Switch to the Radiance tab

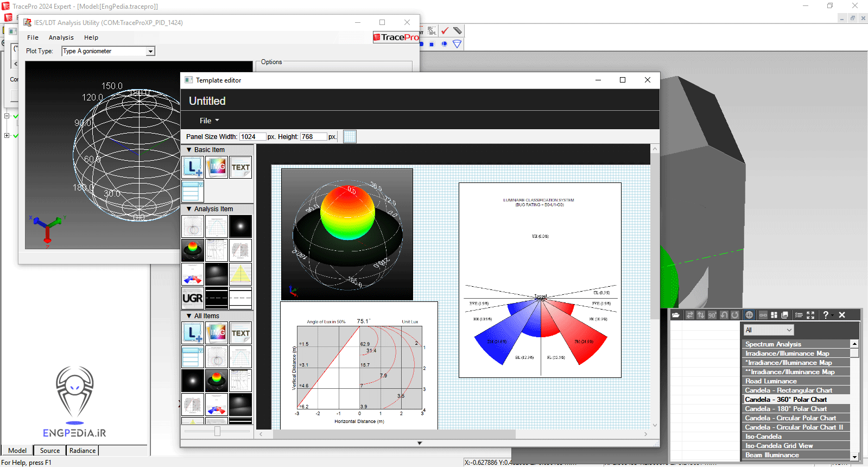pos(83,451)
